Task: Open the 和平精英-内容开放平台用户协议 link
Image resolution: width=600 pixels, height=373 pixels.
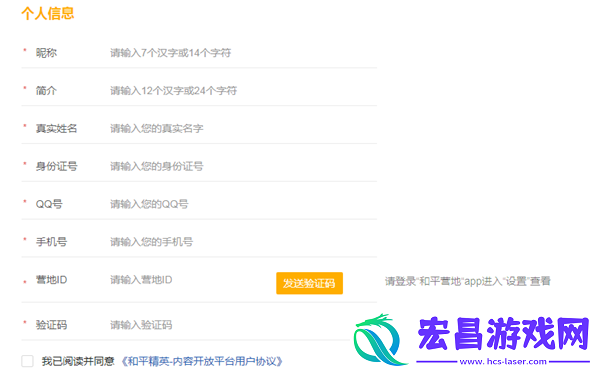Action: click(202, 361)
